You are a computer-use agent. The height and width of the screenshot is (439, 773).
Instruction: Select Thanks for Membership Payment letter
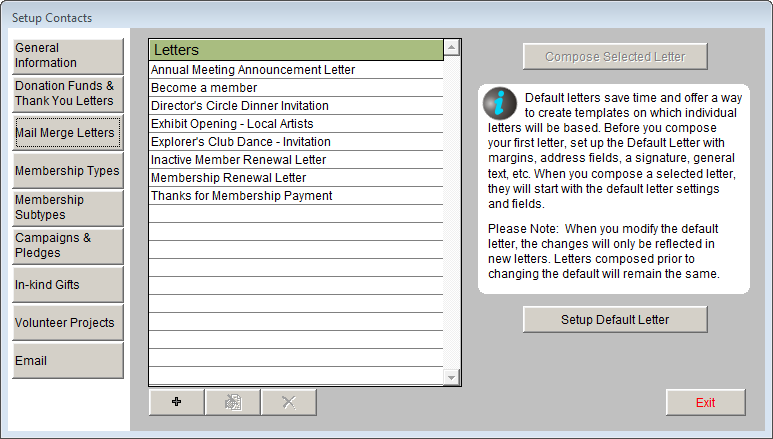coord(296,196)
